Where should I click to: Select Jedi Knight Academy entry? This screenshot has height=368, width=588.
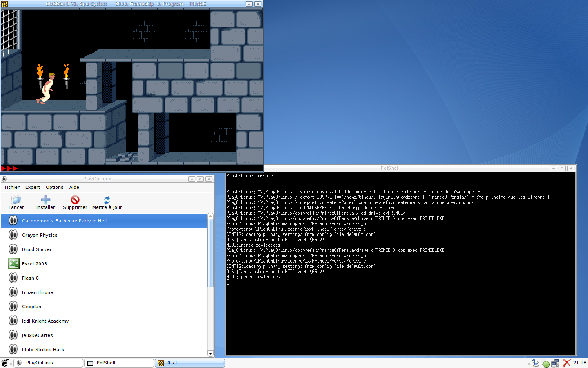pos(45,321)
